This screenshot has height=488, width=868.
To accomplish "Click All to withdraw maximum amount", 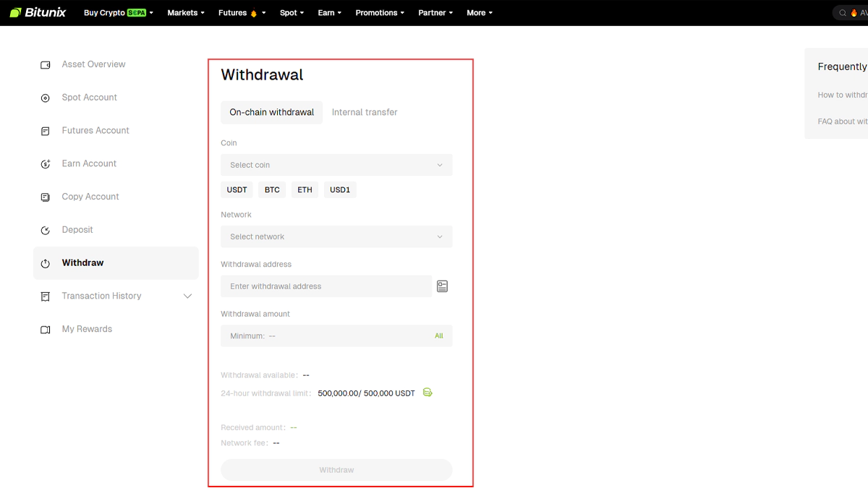I will (x=438, y=336).
